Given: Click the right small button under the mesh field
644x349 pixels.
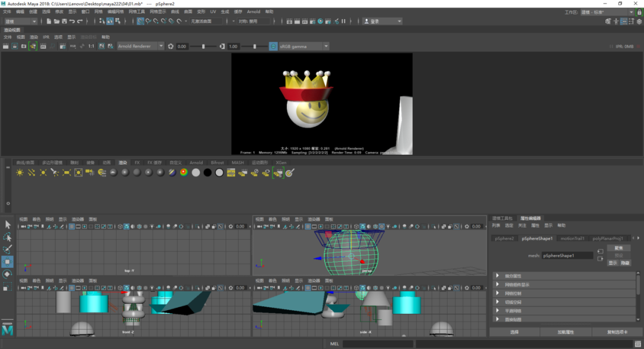Looking at the screenshot, I should point(625,262).
